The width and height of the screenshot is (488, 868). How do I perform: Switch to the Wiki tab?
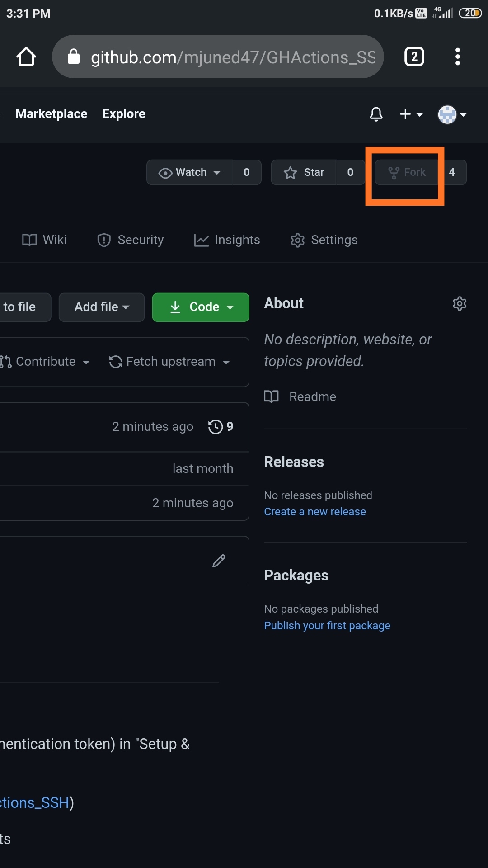[x=44, y=240]
